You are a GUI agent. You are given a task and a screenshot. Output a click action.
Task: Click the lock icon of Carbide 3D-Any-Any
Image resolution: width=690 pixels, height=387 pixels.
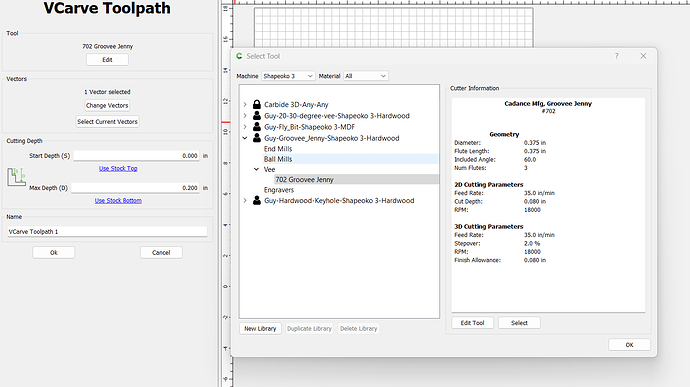tap(257, 104)
